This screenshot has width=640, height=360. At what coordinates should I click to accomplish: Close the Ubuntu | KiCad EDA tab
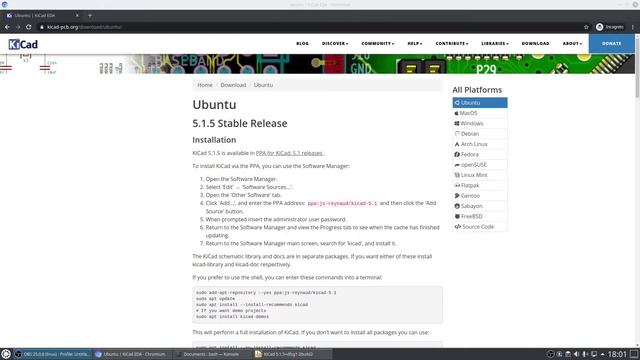(77, 16)
